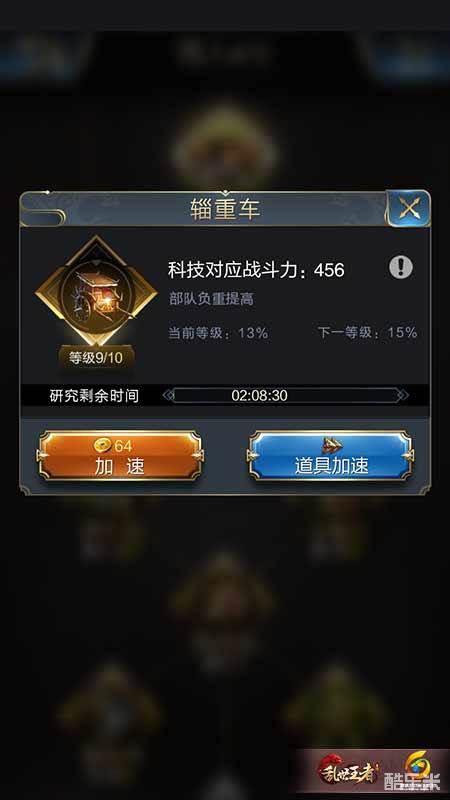This screenshot has width=450, height=800.
Task: Click the 辎重车 dialog title
Action: click(x=225, y=210)
